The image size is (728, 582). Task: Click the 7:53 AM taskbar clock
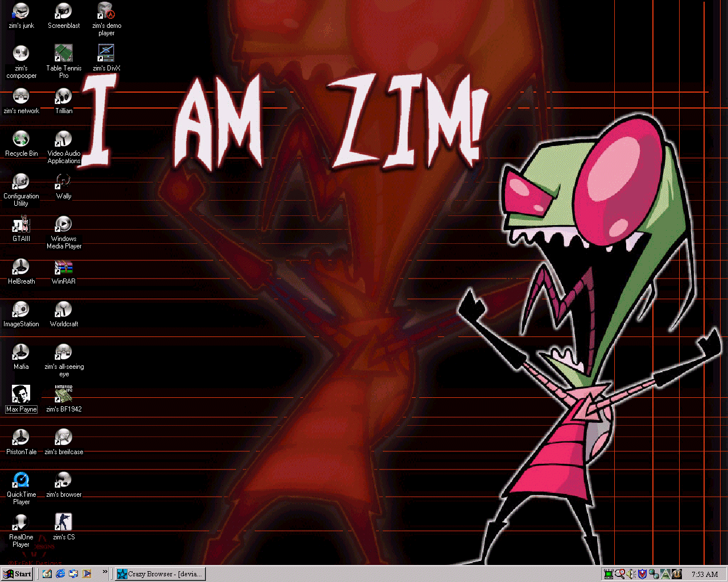tap(705, 574)
